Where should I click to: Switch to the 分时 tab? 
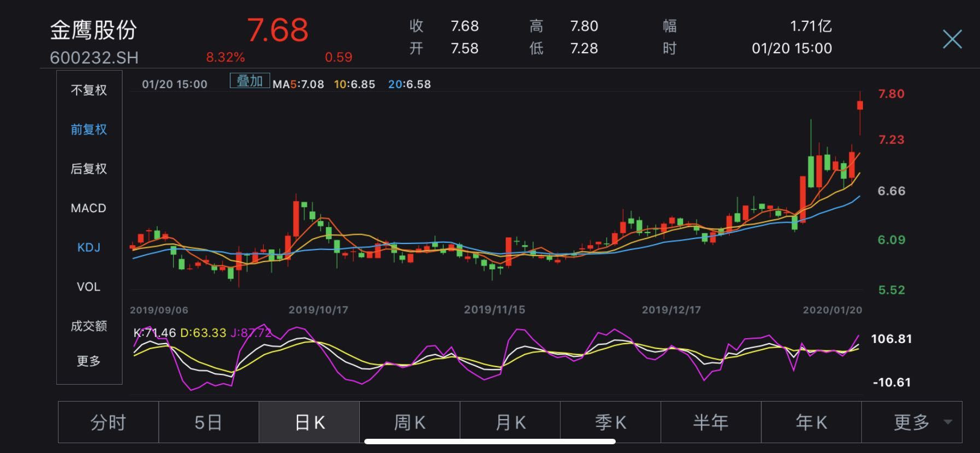pyautogui.click(x=108, y=422)
